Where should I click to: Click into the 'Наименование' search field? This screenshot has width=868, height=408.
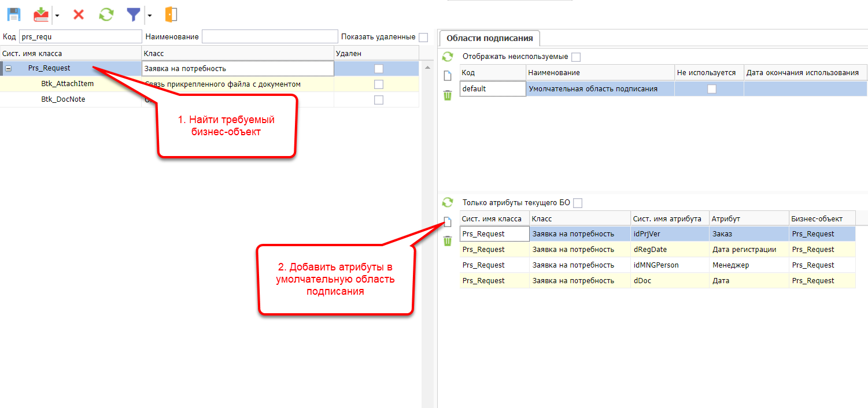point(269,37)
